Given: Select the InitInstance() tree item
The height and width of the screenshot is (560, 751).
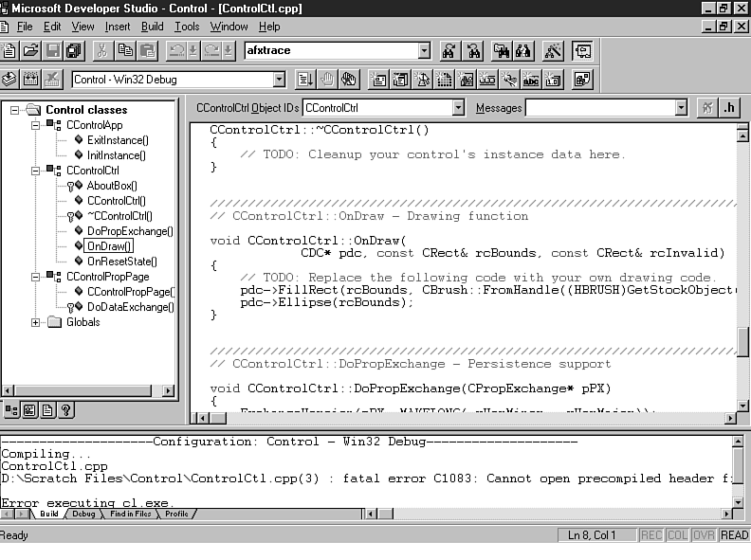Looking at the screenshot, I should pyautogui.click(x=117, y=155).
